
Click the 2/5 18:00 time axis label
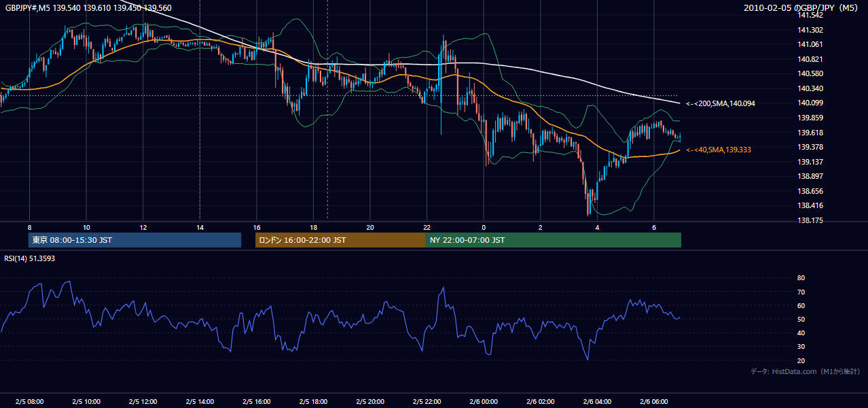(x=313, y=401)
